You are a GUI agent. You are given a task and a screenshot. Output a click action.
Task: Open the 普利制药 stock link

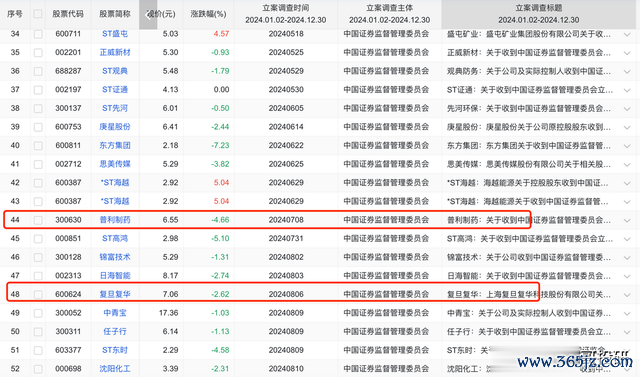pyautogui.click(x=115, y=220)
